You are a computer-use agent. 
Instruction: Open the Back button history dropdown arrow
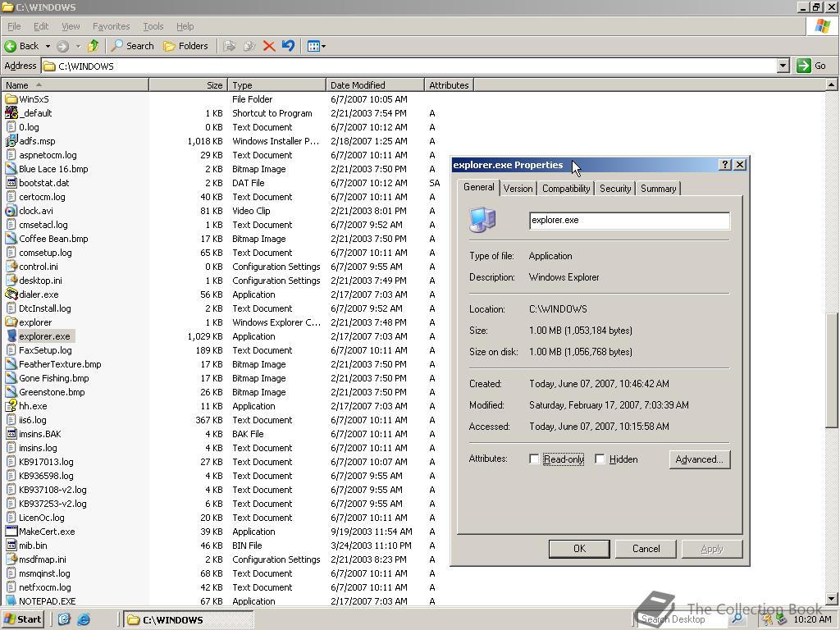pyautogui.click(x=48, y=47)
